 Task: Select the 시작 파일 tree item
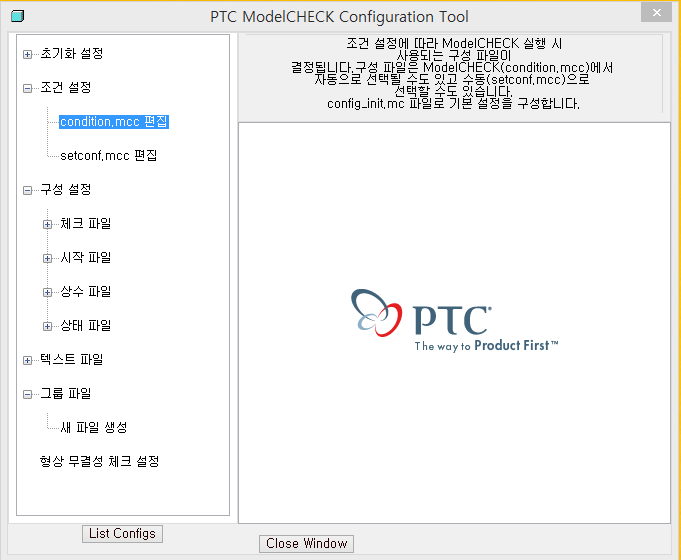[x=86, y=257]
